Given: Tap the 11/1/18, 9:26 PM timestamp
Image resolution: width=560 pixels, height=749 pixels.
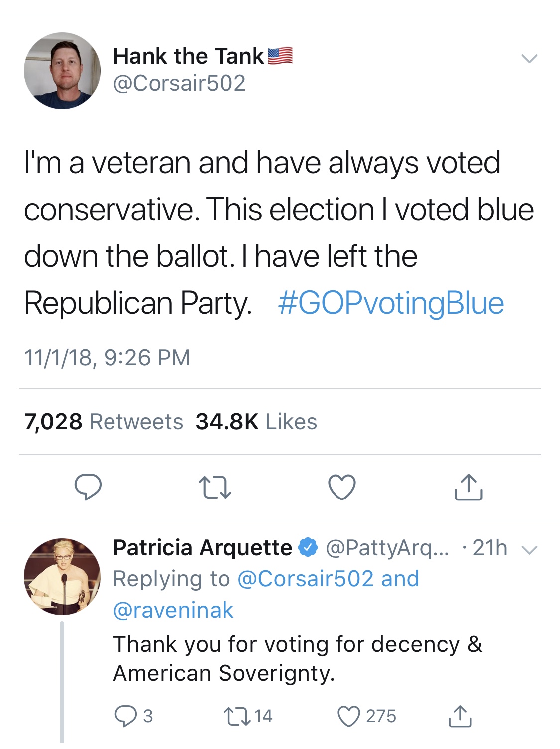Looking at the screenshot, I should point(107,357).
